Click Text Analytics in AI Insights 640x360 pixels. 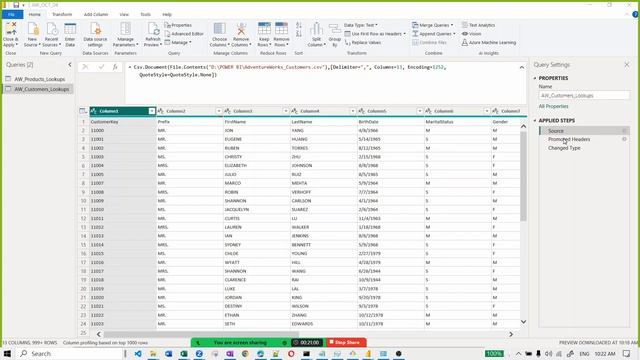pos(478,25)
